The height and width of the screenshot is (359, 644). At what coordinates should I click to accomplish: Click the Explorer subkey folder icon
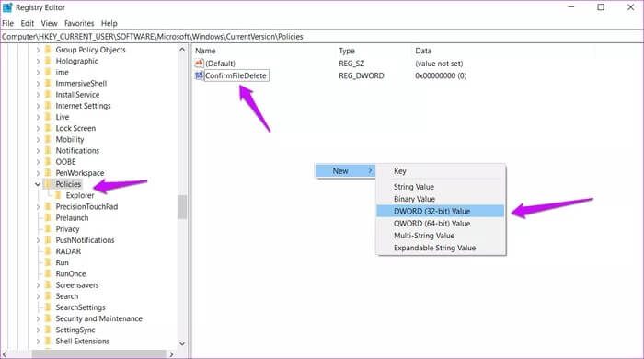58,195
